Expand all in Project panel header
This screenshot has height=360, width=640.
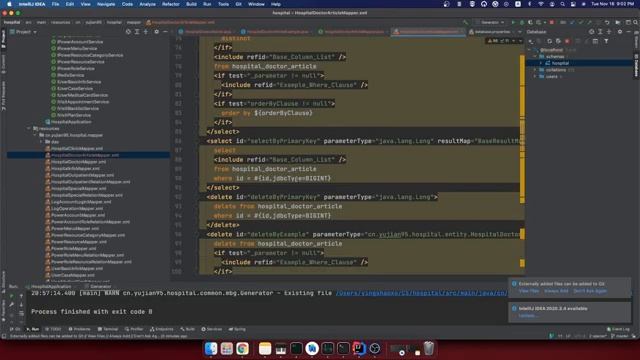tap(137, 31)
